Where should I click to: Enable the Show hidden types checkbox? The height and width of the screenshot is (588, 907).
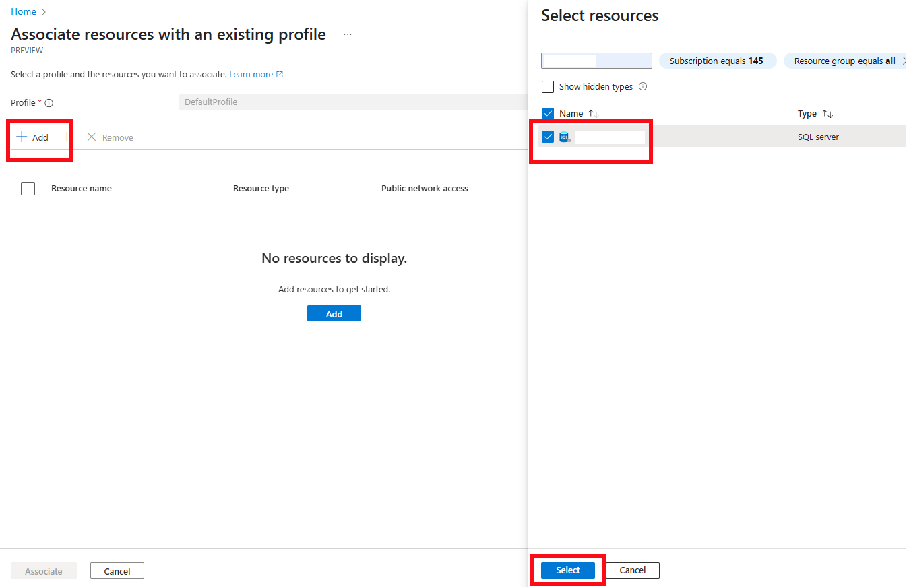coord(547,86)
